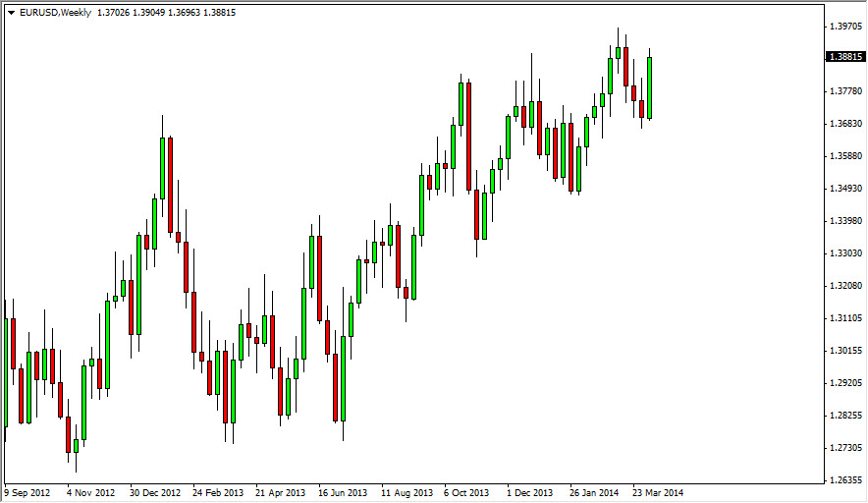
Task: Click the 9 Sep 2012 date label
Action: pyautogui.click(x=29, y=492)
